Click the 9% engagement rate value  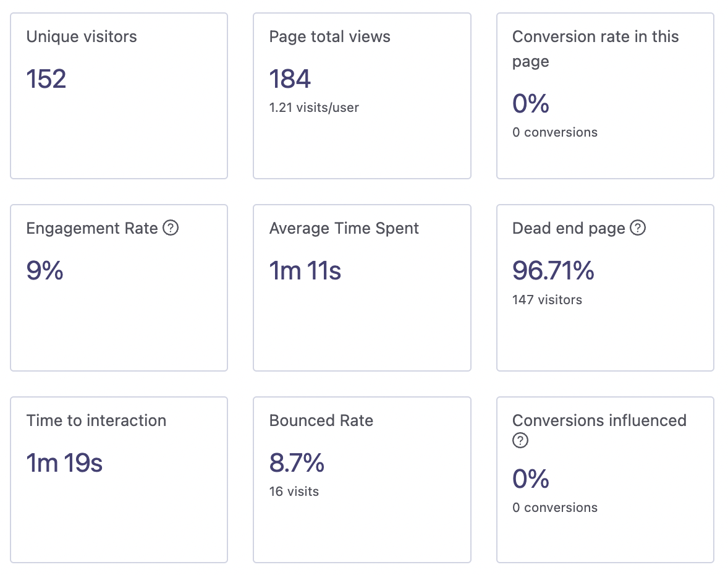[x=44, y=271]
